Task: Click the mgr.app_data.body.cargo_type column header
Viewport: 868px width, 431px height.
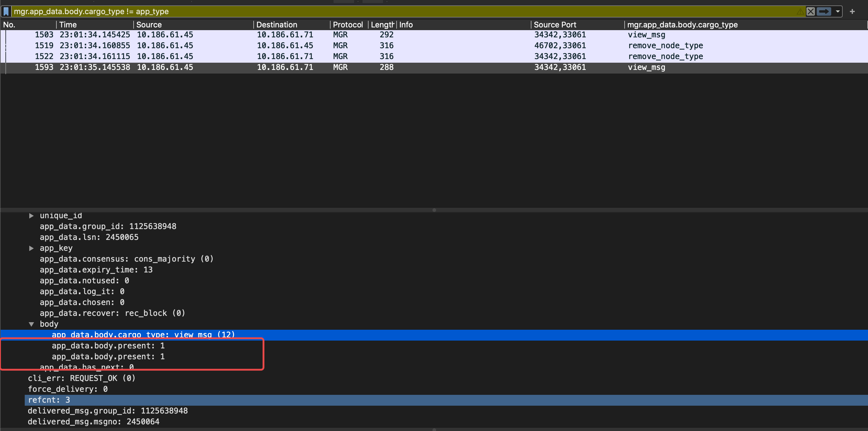Action: [682, 25]
